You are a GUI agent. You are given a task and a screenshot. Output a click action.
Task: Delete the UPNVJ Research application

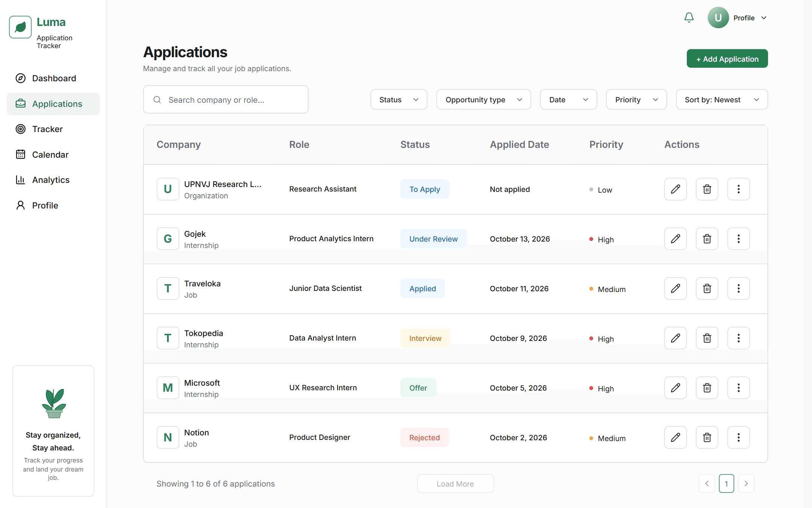[x=707, y=189]
